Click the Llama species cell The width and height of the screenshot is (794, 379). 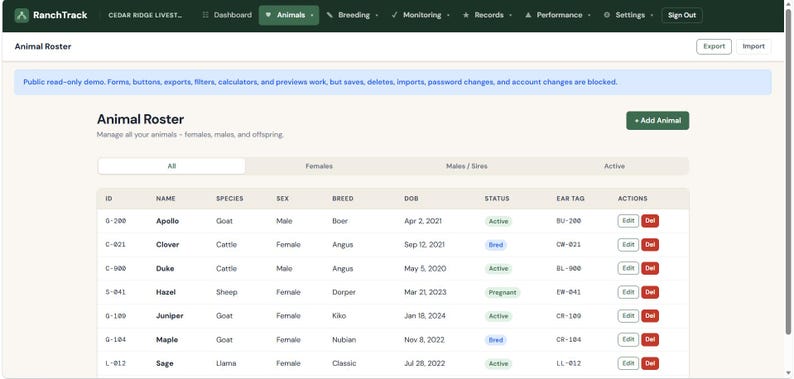pos(226,363)
